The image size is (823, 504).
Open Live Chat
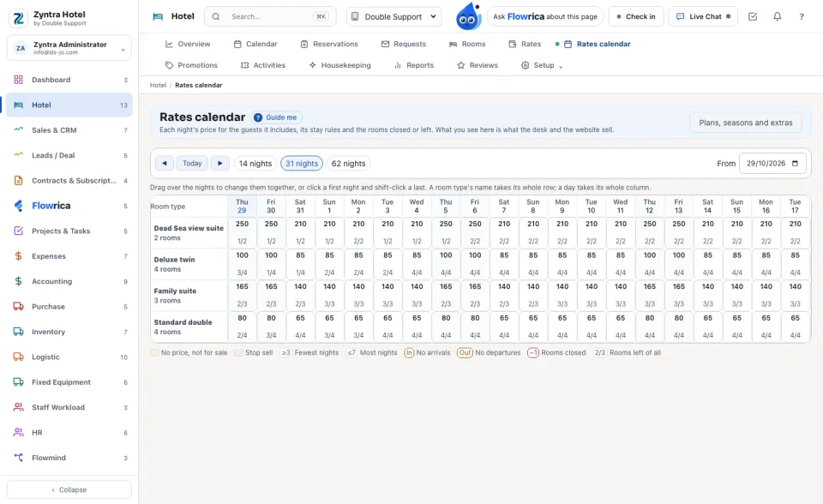[703, 16]
